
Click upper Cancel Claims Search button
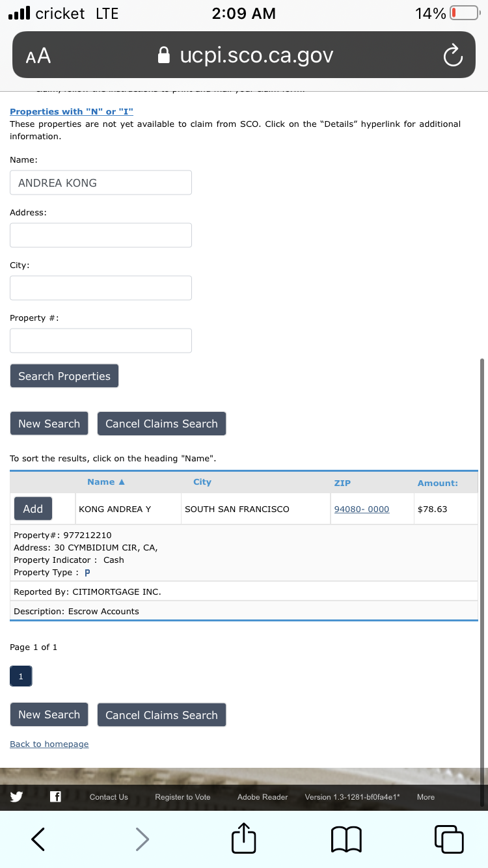pos(161,424)
